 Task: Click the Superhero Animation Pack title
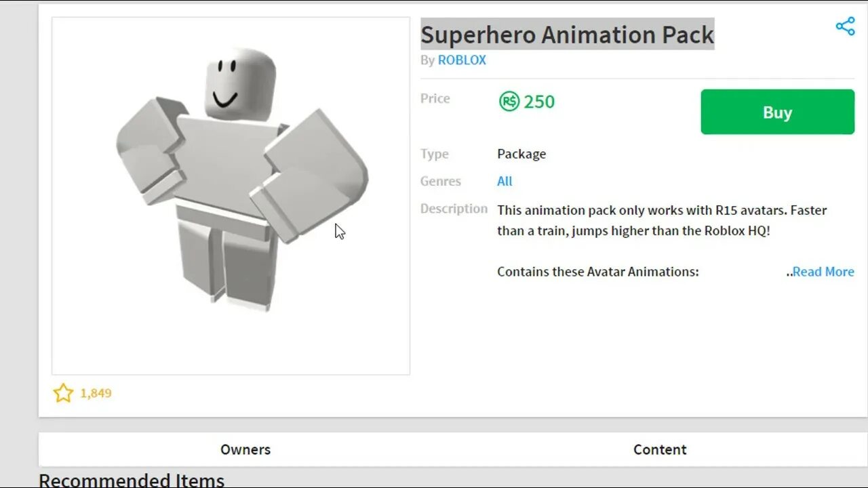tap(567, 35)
